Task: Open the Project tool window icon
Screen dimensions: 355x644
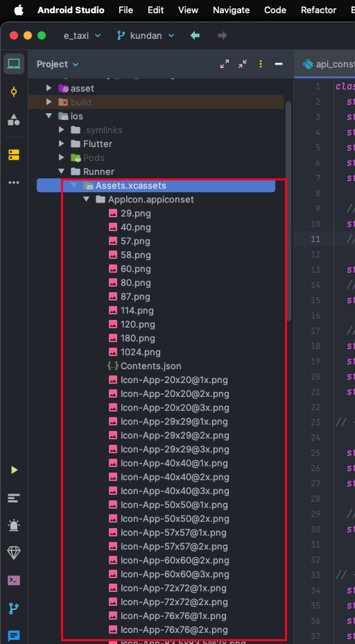Action: click(x=14, y=64)
